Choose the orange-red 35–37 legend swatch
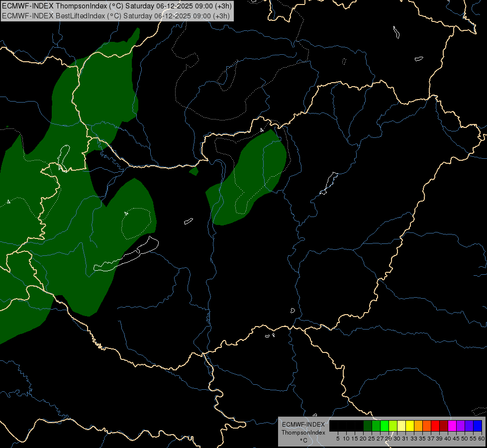This screenshot has height=448, width=487. coord(427,426)
